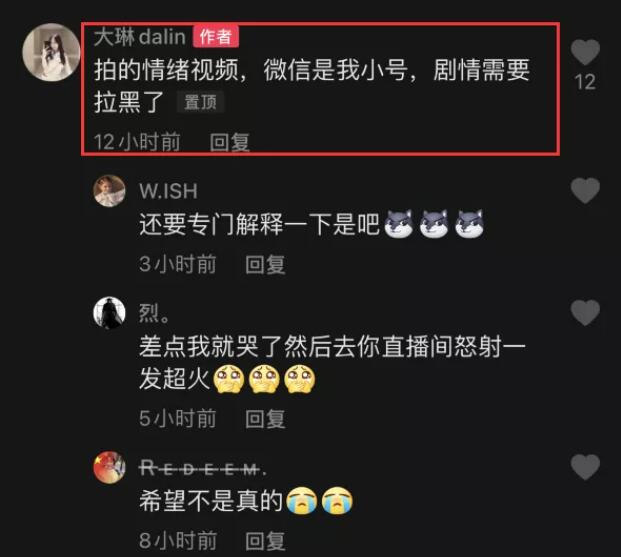The height and width of the screenshot is (557, 621).
Task: Open the 烈。 username link
Action: pos(154,313)
